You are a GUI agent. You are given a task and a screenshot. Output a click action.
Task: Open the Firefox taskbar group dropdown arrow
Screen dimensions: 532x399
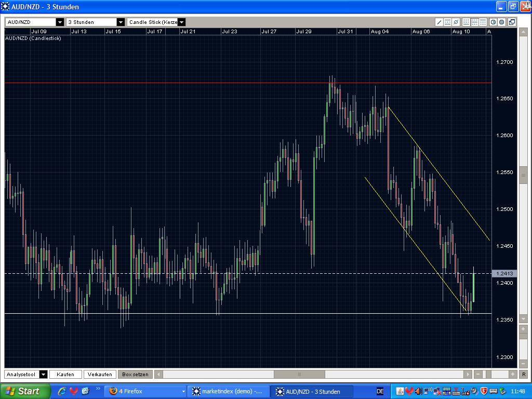(x=183, y=391)
